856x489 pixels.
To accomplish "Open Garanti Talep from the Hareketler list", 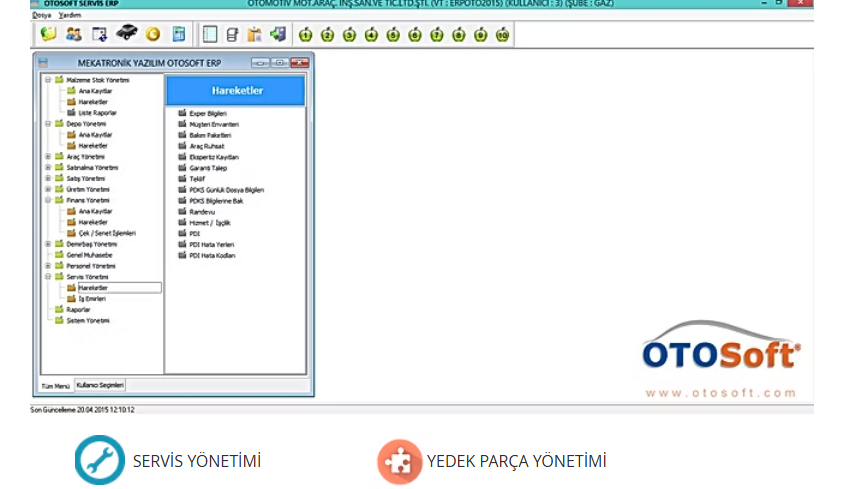I will (207, 168).
